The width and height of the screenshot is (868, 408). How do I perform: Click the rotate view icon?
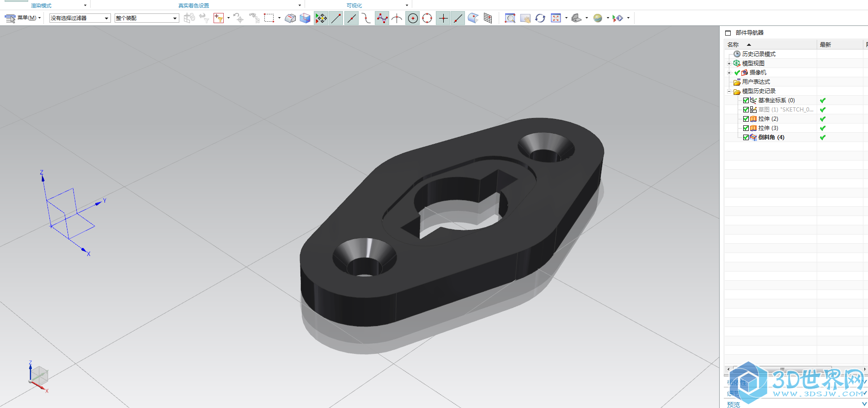pyautogui.click(x=540, y=18)
